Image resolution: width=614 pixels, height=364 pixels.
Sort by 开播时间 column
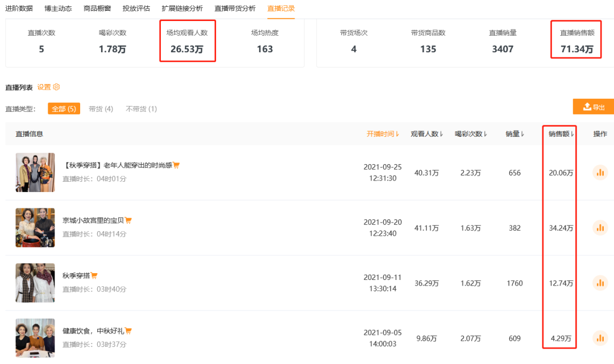(383, 134)
